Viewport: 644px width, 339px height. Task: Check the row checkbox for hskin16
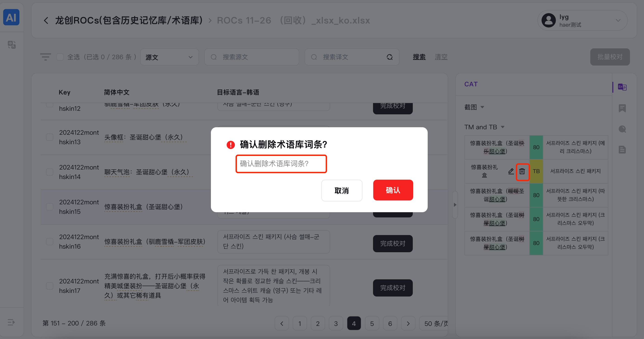(50, 241)
